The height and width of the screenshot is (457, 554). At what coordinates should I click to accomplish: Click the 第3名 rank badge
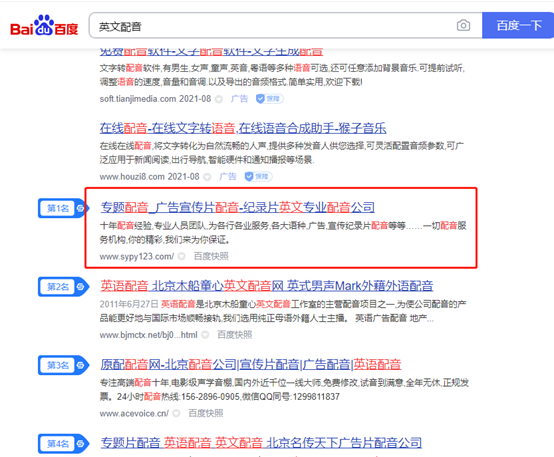(x=64, y=365)
